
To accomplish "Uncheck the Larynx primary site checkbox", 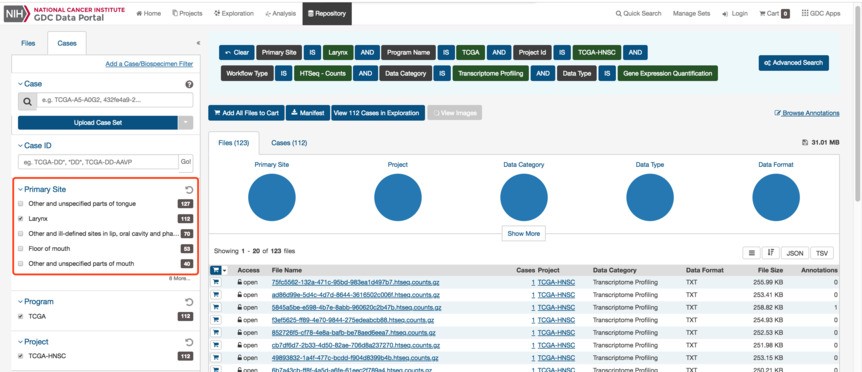I will (x=21, y=219).
